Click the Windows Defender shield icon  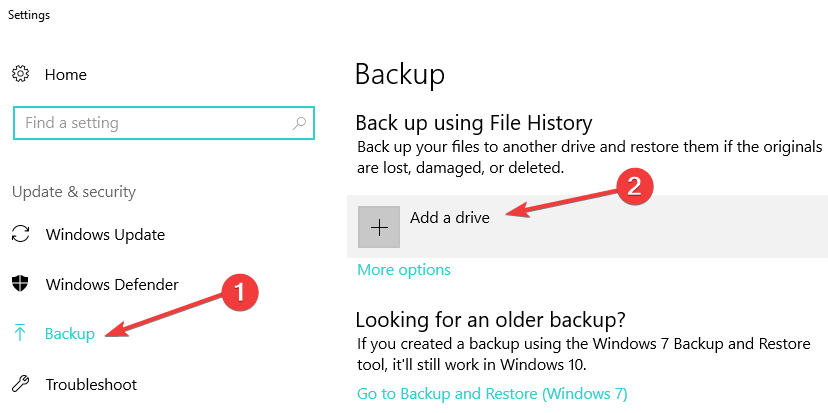click(x=20, y=284)
